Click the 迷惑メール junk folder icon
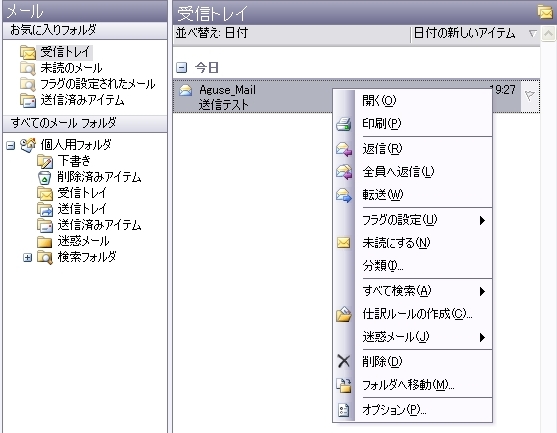557x433 pixels. (x=45, y=242)
